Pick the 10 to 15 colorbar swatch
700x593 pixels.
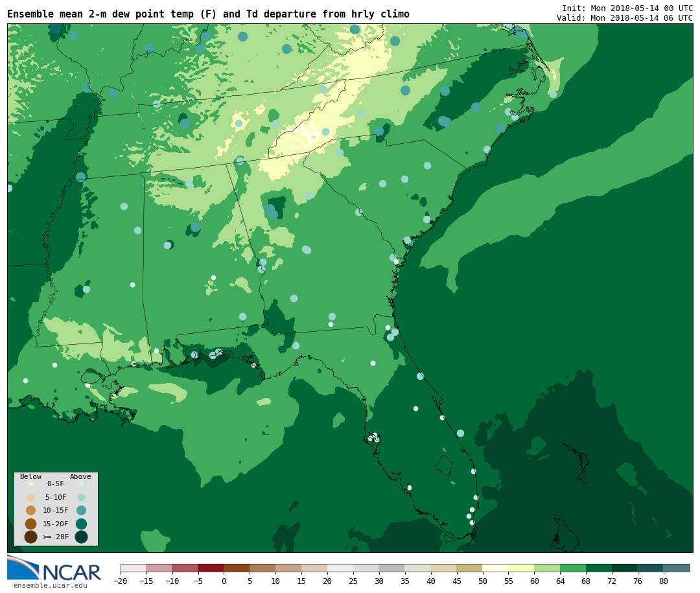pos(289,568)
